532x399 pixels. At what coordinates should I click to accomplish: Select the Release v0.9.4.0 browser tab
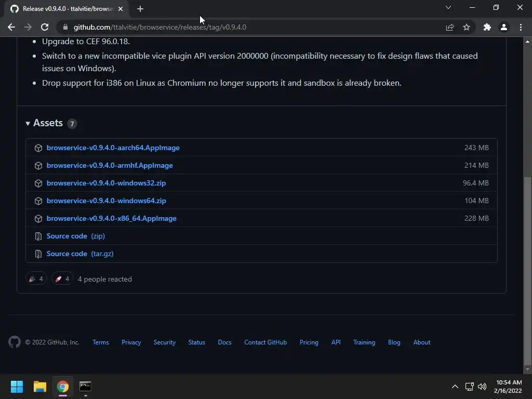(67, 9)
